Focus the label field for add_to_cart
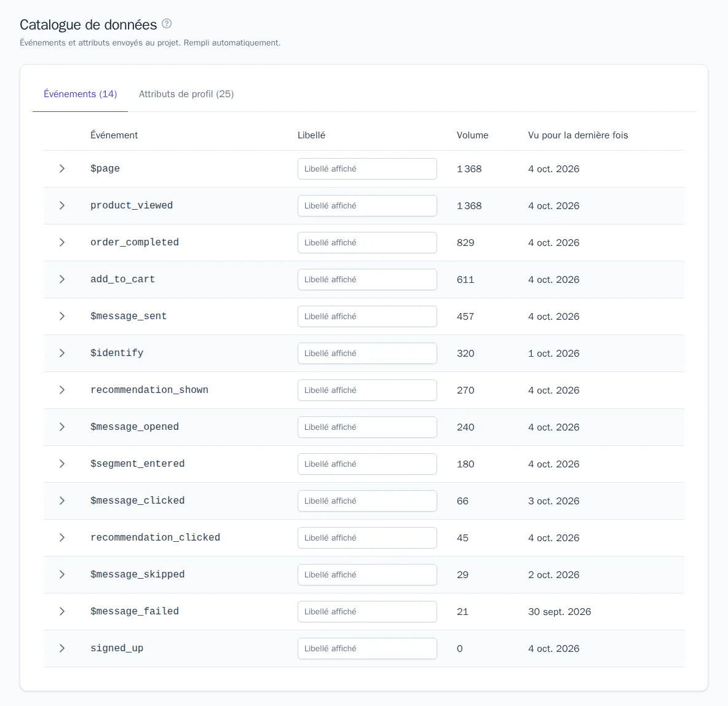Screen dimensions: 728x706 (x=367, y=279)
